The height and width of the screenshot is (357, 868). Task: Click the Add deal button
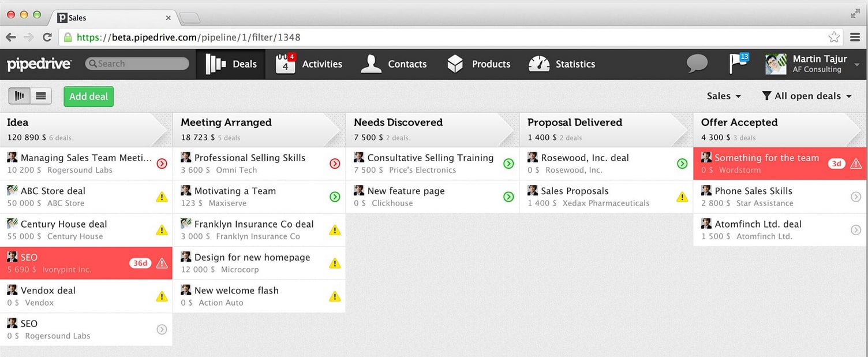pyautogui.click(x=88, y=96)
